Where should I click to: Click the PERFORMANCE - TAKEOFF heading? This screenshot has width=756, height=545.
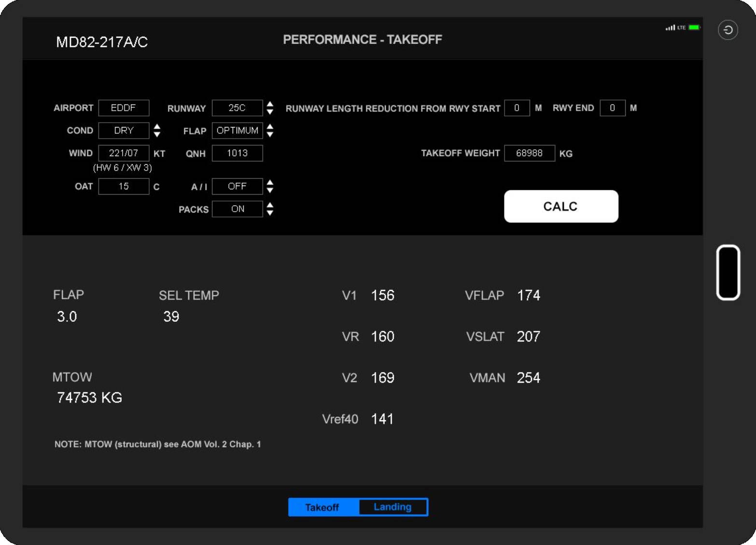[363, 40]
